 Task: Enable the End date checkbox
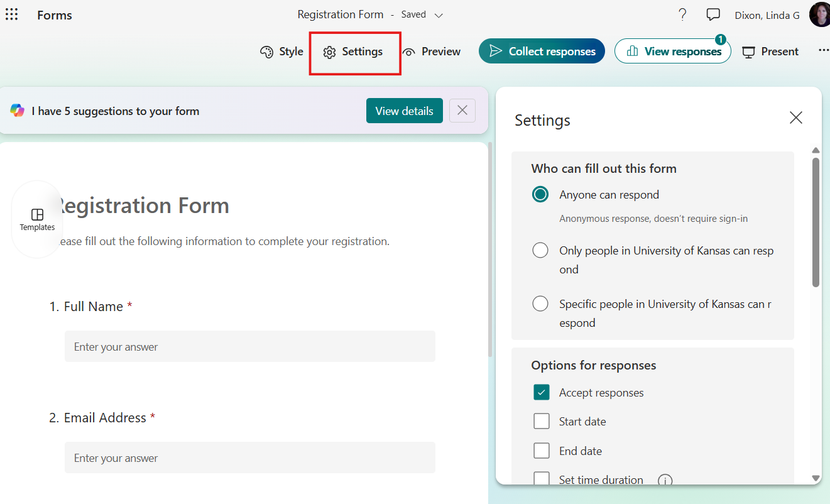pyautogui.click(x=542, y=451)
